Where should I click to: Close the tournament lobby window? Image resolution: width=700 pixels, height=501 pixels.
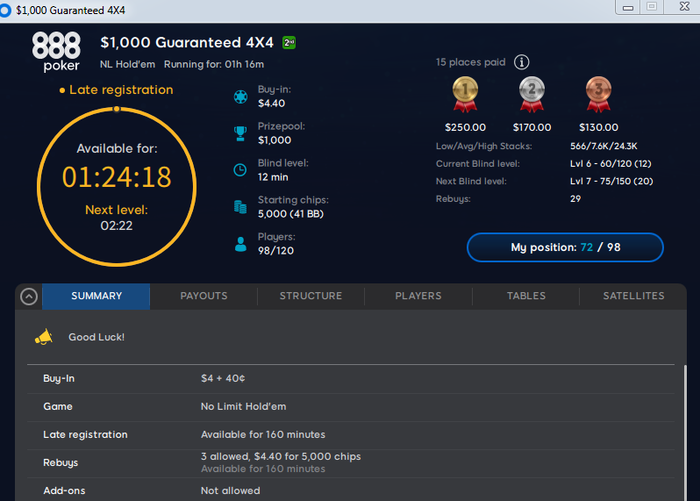click(684, 7)
